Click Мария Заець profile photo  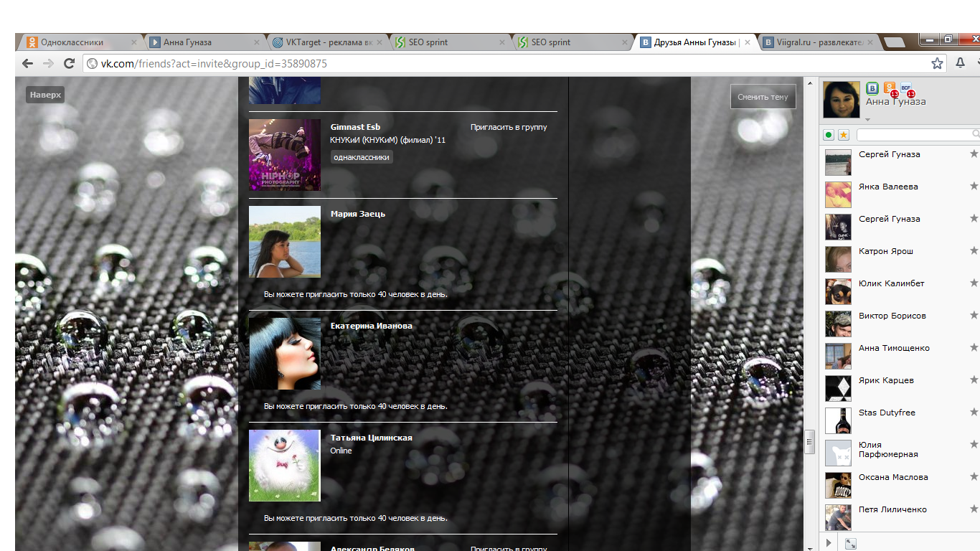[285, 242]
